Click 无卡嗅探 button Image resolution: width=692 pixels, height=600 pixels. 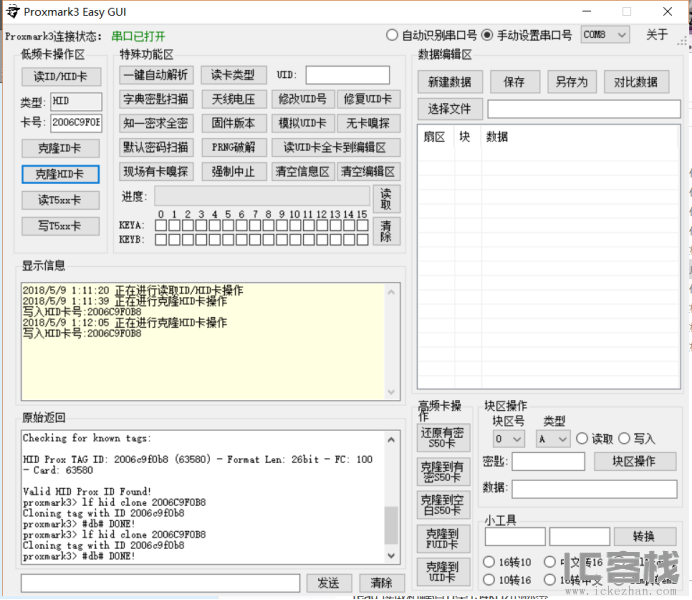368,123
